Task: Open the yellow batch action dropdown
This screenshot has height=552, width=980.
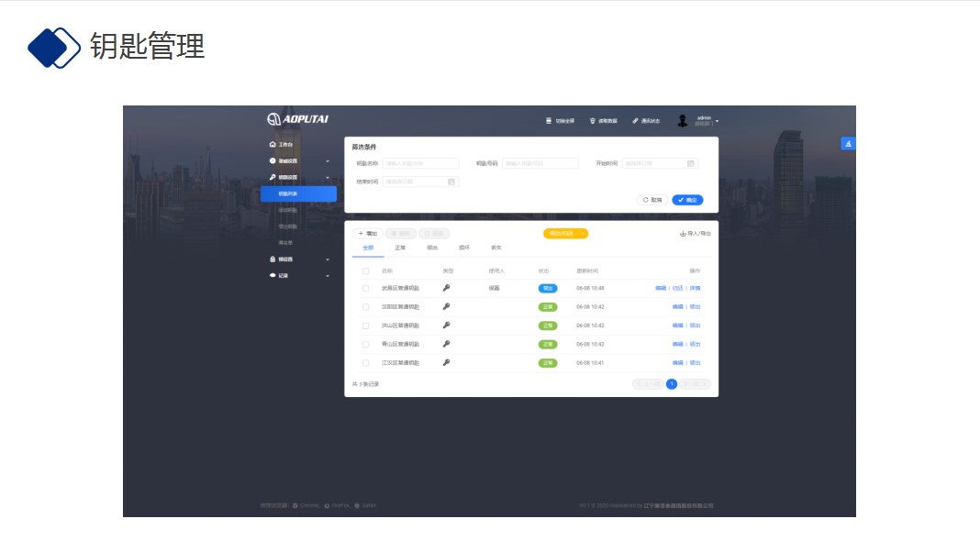Action: click(x=565, y=234)
